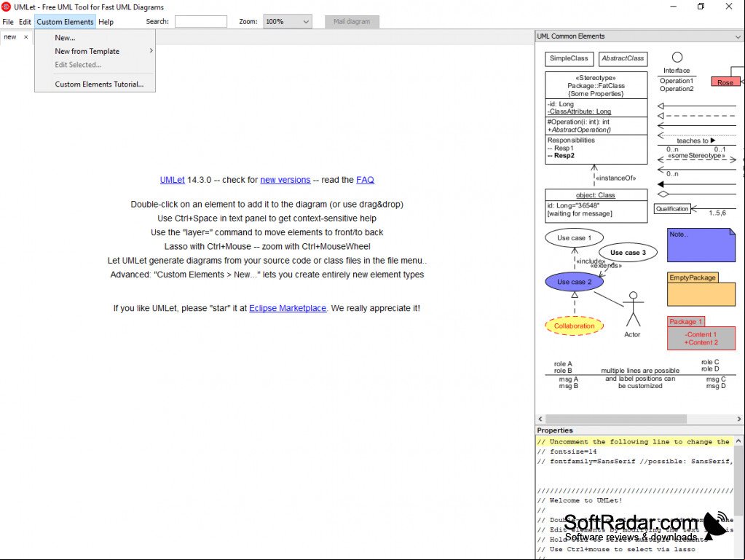Click the Properties panel scroll up arrow
Image resolution: width=745 pixels, height=560 pixels.
(x=738, y=441)
